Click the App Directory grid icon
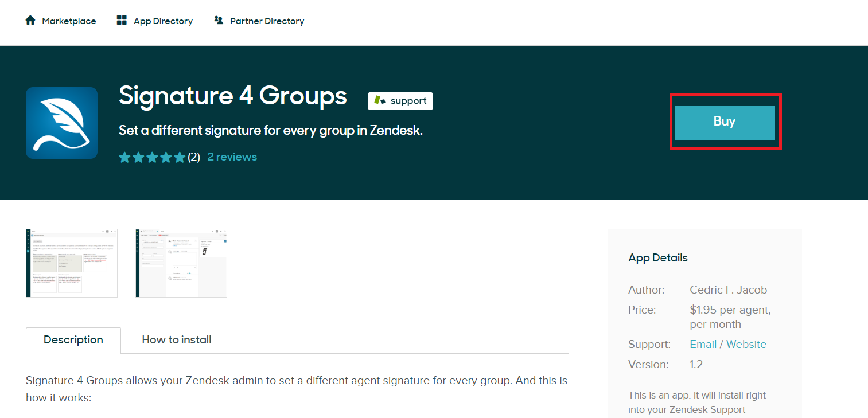The width and height of the screenshot is (868, 418). click(122, 21)
